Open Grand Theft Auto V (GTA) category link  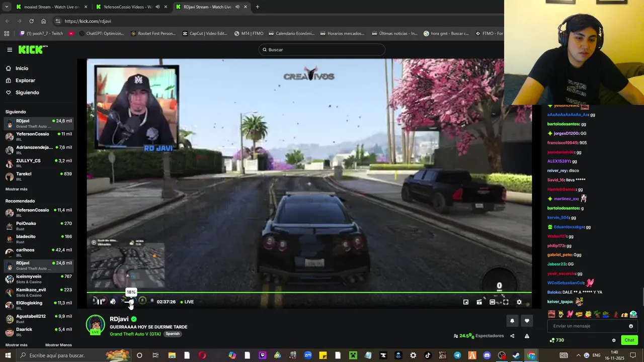click(x=135, y=334)
